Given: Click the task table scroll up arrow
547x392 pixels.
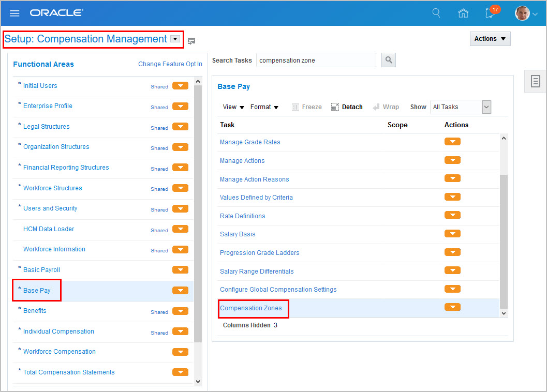Looking at the screenshot, I should tap(504, 139).
